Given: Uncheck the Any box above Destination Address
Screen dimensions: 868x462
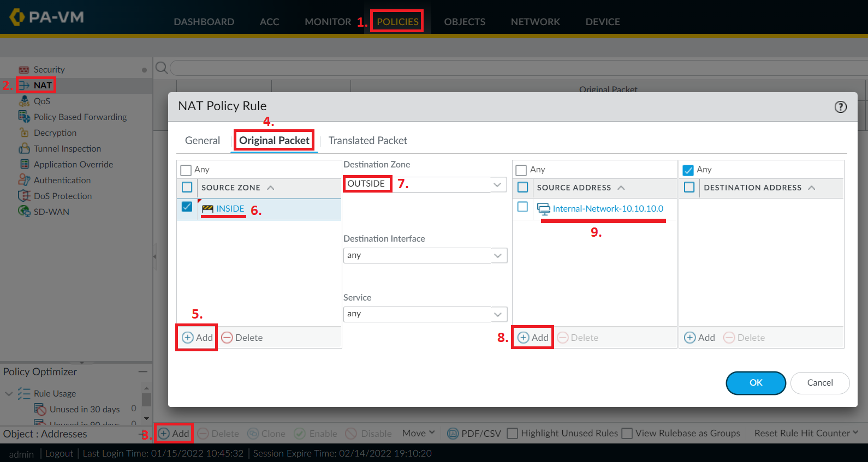Looking at the screenshot, I should pos(688,170).
